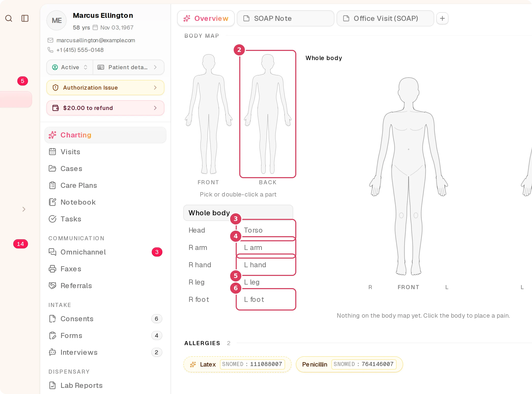Select the BACK body view thumbnail
Image resolution: width=532 pixels, height=394 pixels.
pyautogui.click(x=268, y=114)
